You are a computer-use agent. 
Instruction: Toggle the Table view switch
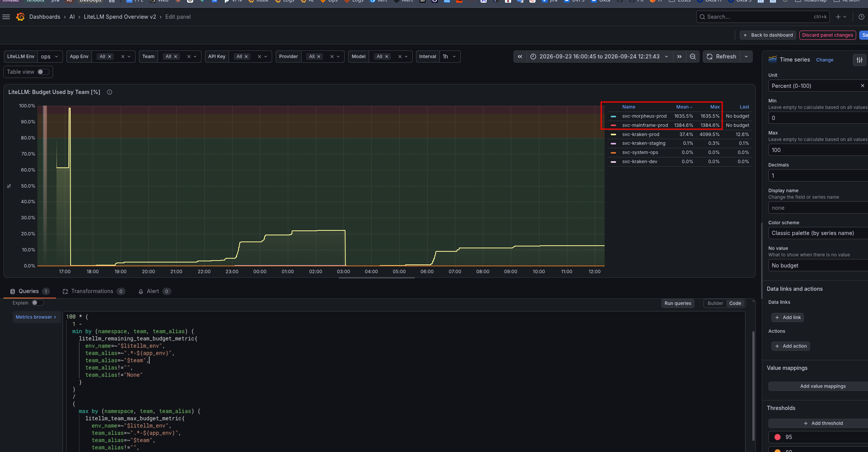pyautogui.click(x=43, y=72)
